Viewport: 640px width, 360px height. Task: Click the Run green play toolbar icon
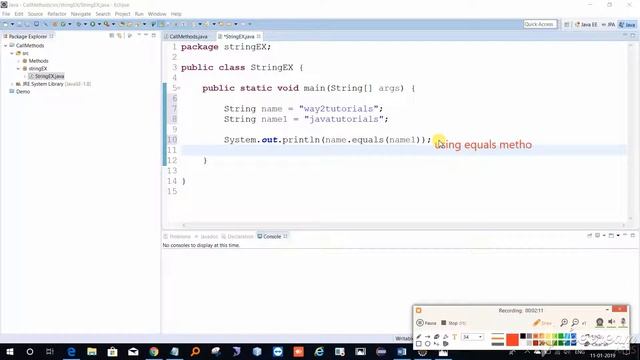[93, 24]
